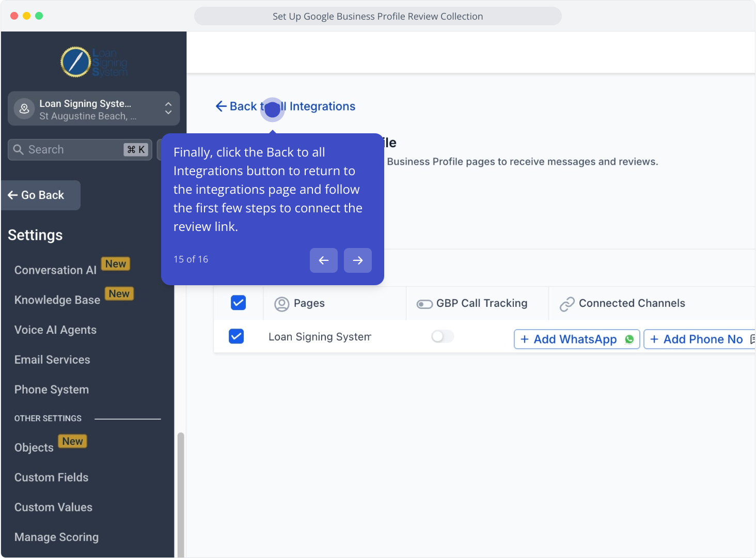Click the green WhatsApp logo icon

click(629, 339)
